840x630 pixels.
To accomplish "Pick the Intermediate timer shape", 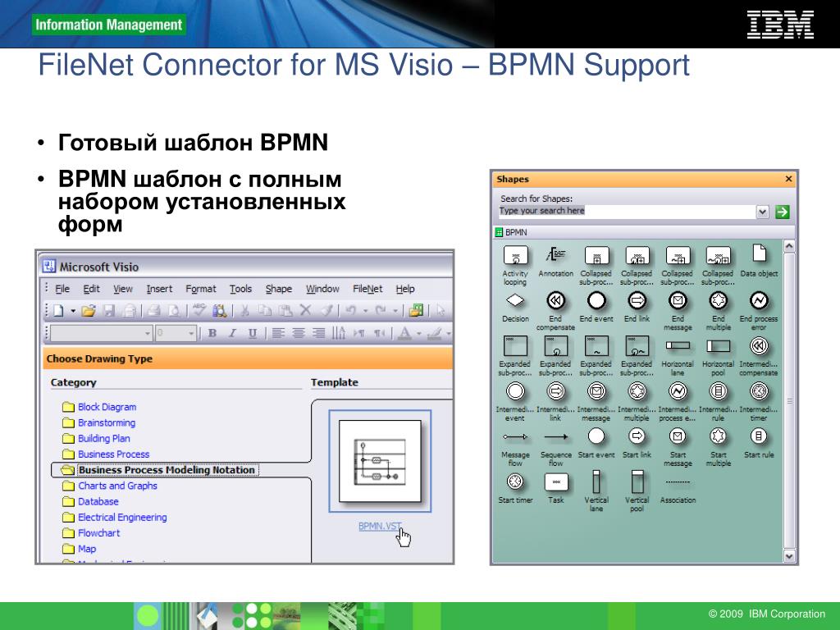I will (x=759, y=391).
